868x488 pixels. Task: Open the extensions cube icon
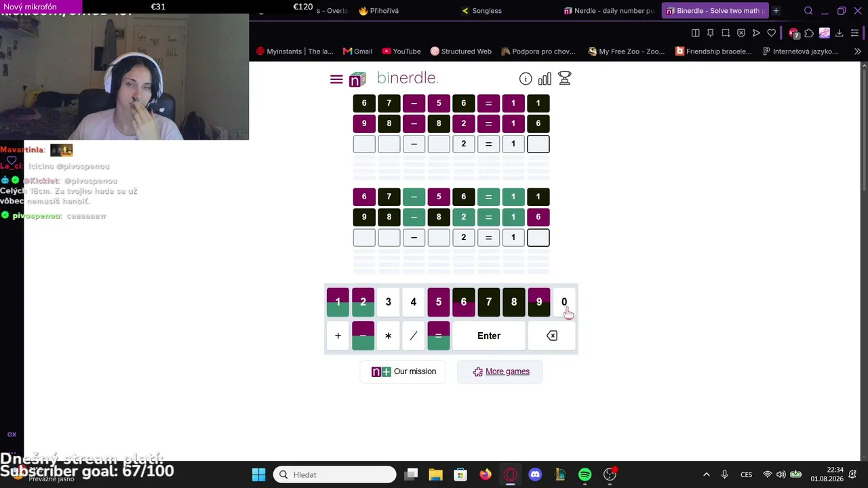click(x=809, y=33)
